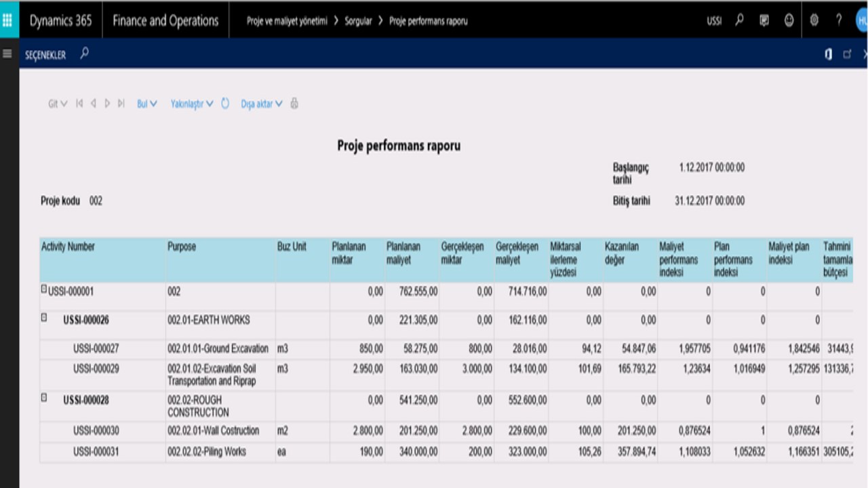Screen dimensions: 868x488
Task: Go to next report page
Action: [107, 104]
